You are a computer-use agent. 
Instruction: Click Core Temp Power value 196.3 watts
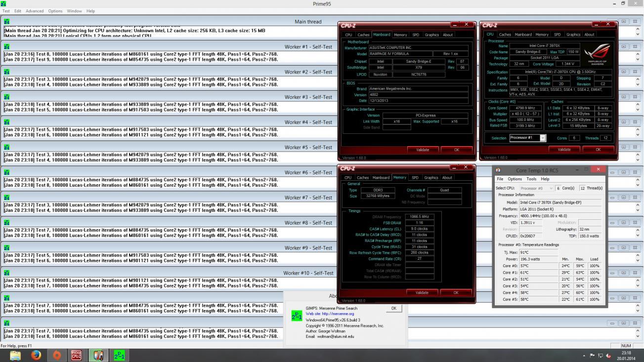[538, 259]
